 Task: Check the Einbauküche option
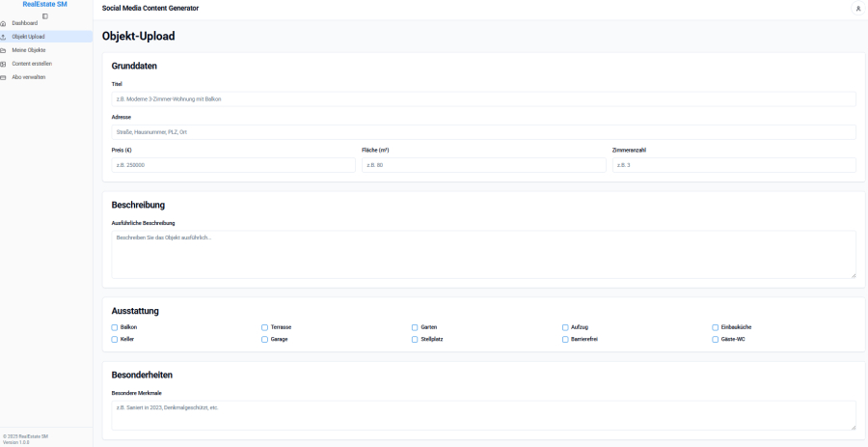pos(716,327)
